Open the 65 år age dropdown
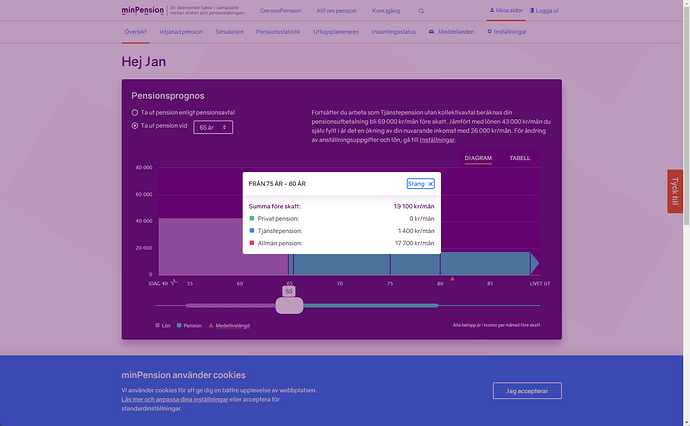The width and height of the screenshot is (690, 426). 213,127
